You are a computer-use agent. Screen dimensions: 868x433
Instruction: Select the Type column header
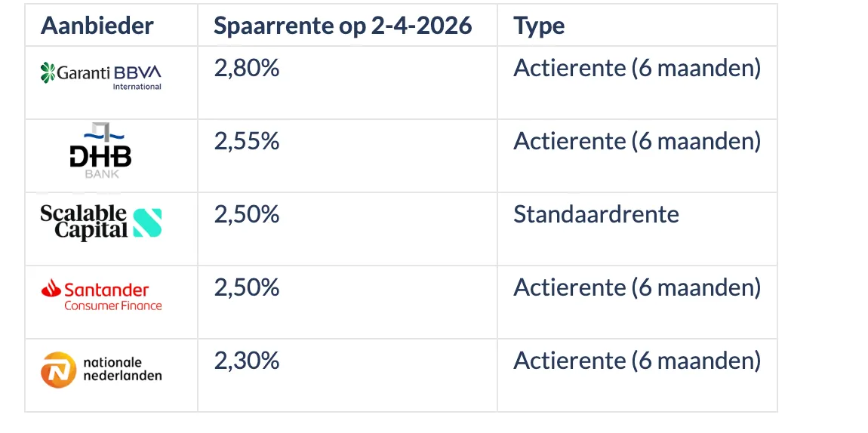click(x=539, y=26)
